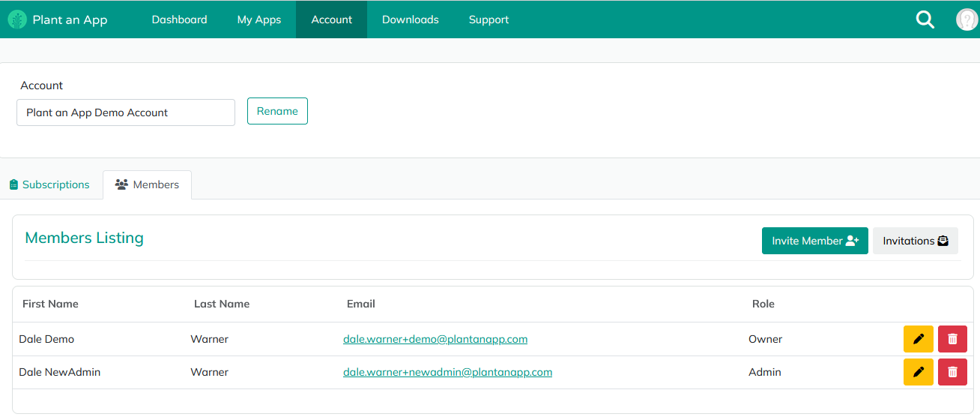Open the Downloads page
Screen dimensions: 980x420
click(410, 19)
